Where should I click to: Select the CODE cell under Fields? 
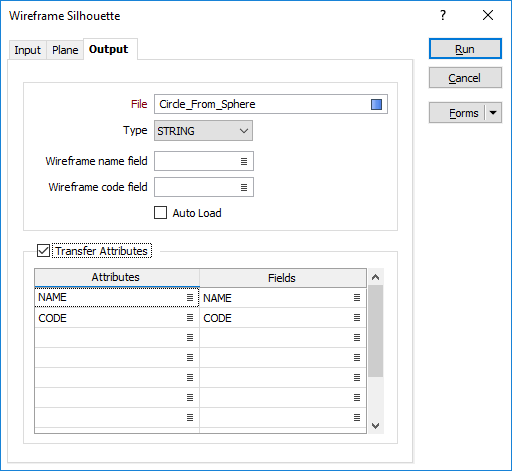(282, 318)
